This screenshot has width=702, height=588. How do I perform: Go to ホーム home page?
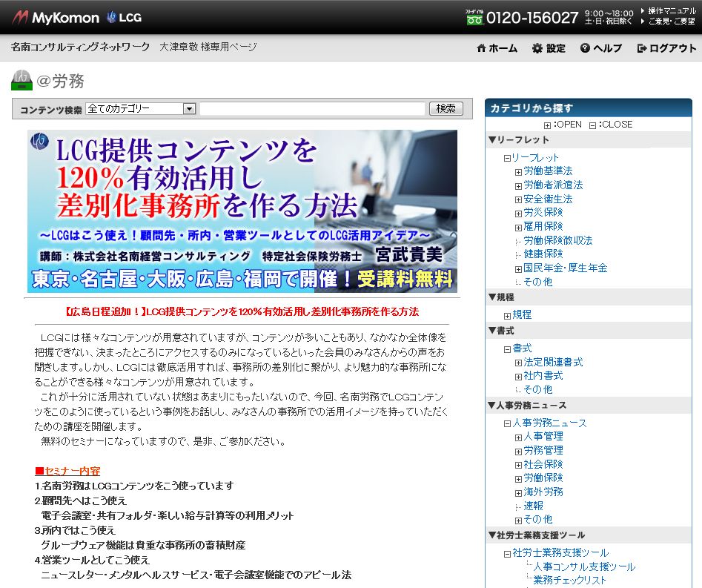[497, 48]
